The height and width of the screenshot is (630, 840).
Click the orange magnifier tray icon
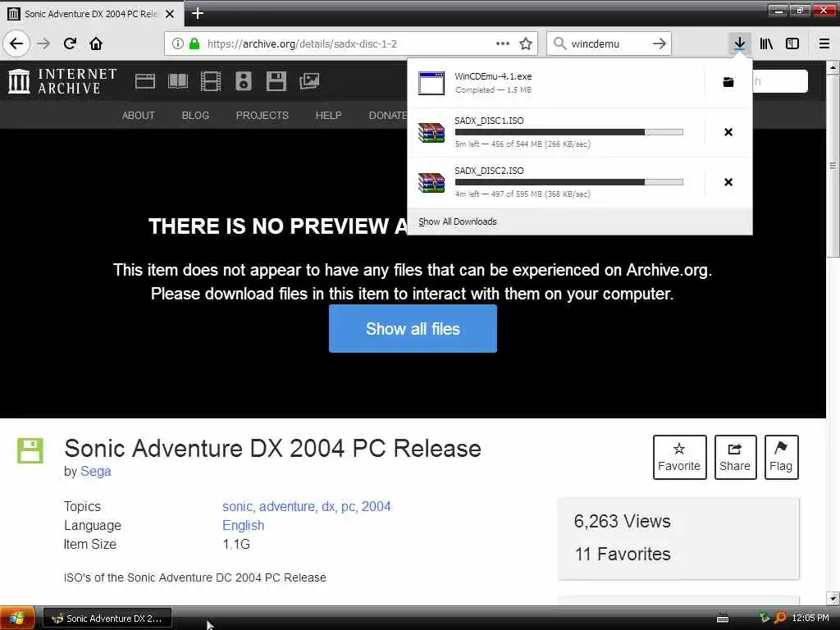(x=780, y=619)
